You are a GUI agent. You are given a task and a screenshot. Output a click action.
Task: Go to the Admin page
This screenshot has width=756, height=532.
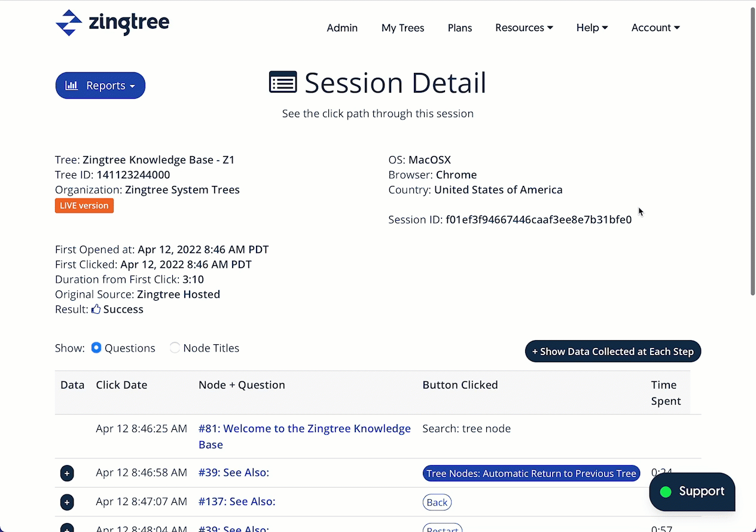click(x=342, y=28)
